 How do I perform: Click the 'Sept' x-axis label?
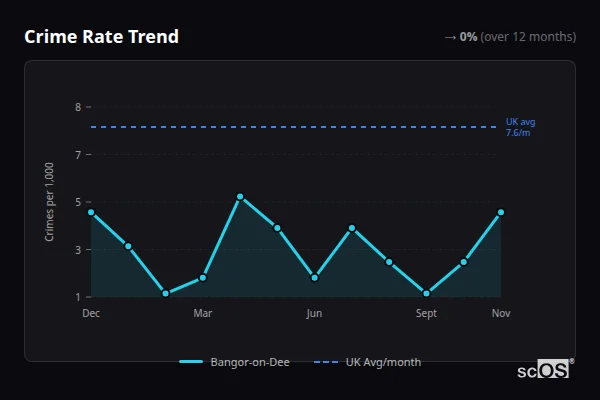click(x=426, y=313)
